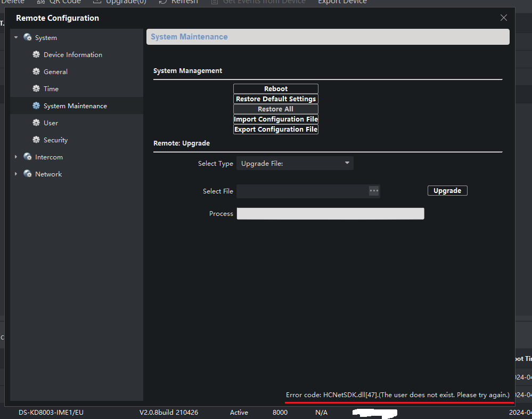This screenshot has width=532, height=419.
Task: Open the Device Information page
Action: 72,55
